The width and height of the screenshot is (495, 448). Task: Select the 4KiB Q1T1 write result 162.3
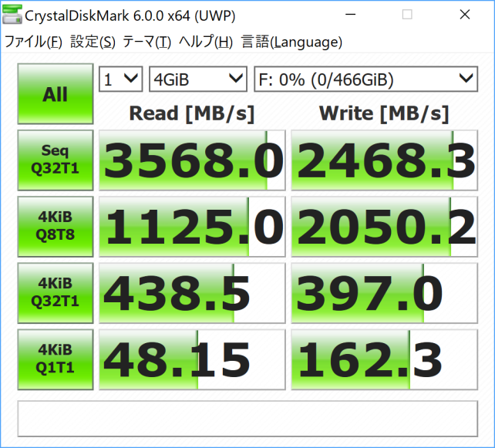coord(384,359)
